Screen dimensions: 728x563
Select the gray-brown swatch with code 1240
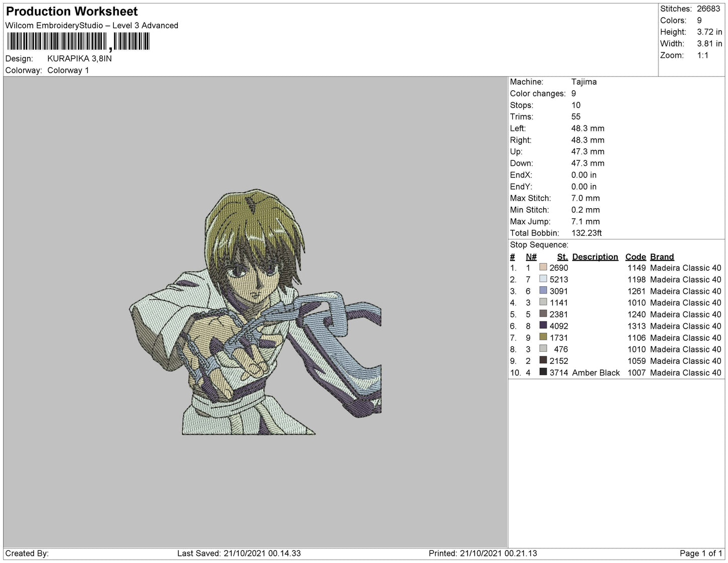coord(543,314)
